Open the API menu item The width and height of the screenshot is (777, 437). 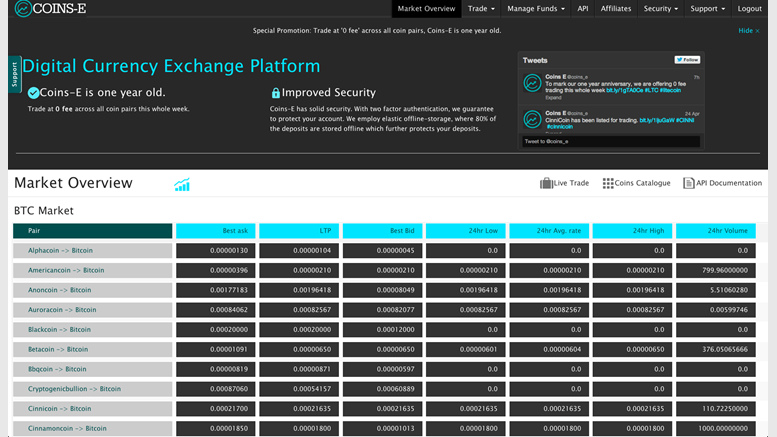[x=583, y=8]
